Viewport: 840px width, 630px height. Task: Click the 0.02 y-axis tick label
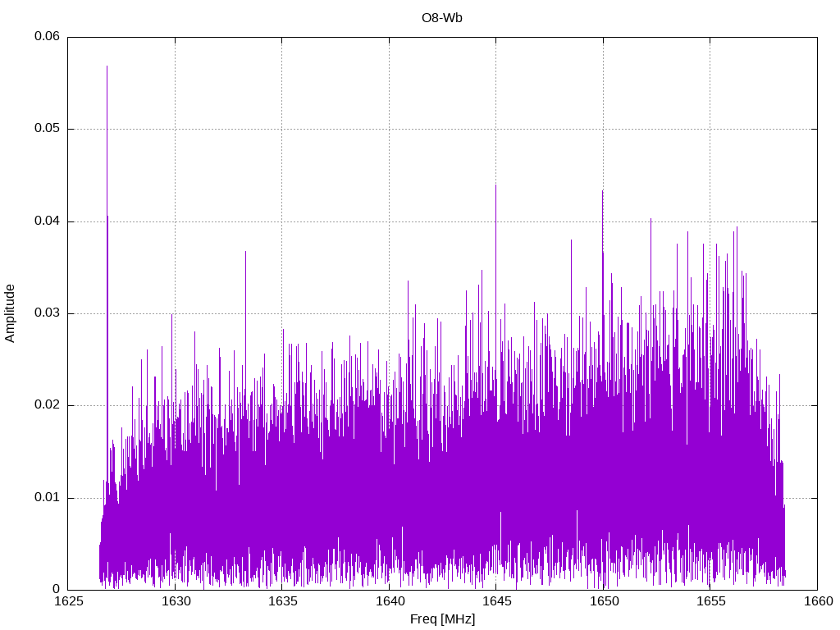(x=47, y=405)
